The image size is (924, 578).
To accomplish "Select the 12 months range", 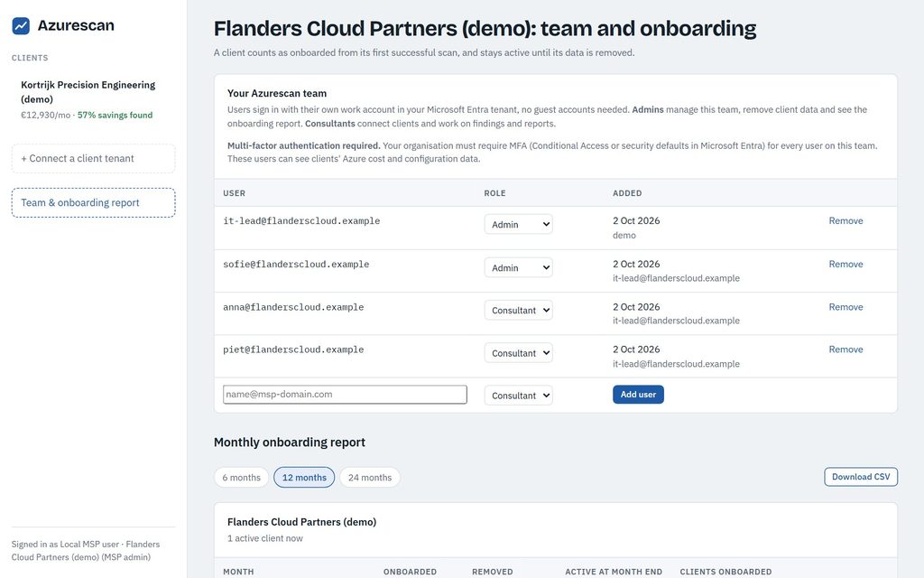I will tap(304, 477).
